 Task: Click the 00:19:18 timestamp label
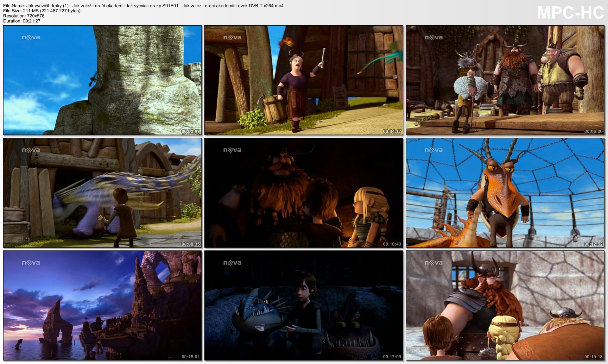pyautogui.click(x=593, y=357)
